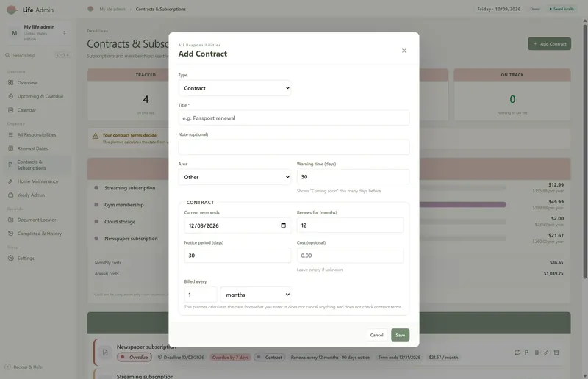Close the Add Contract dialog with X
The height and width of the screenshot is (379, 588).
click(x=404, y=51)
